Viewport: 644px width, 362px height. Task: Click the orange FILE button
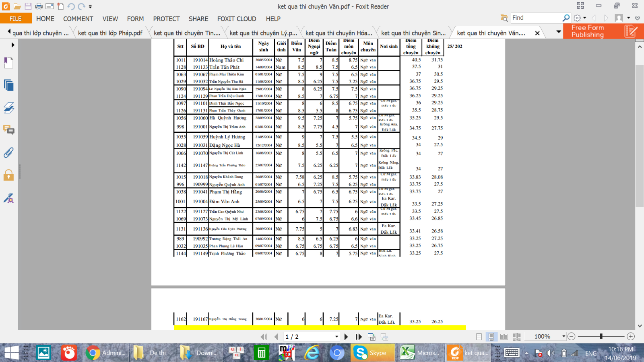16,19
